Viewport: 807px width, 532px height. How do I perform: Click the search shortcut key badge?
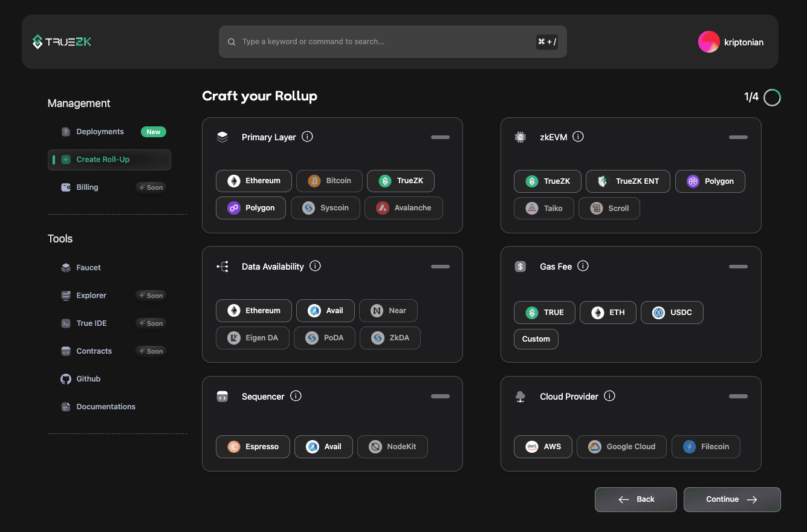click(547, 42)
